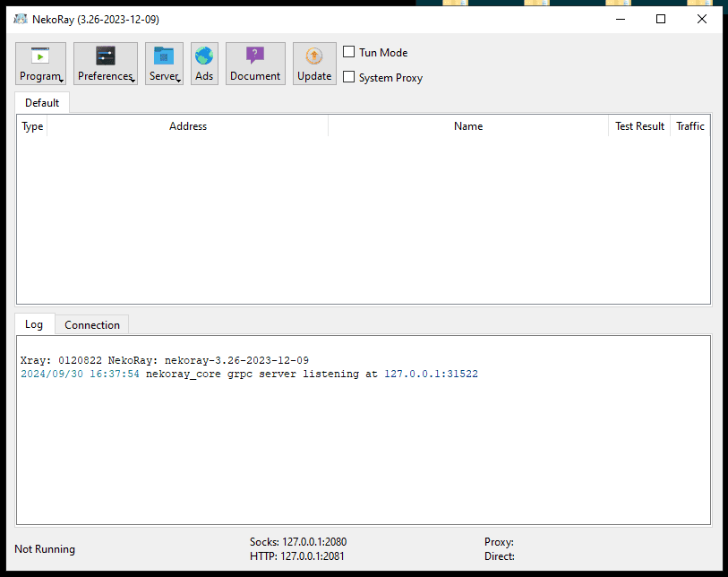Screen dimensions: 728x577
Task: Open the Preferences sliders icon menu
Action: tap(106, 64)
